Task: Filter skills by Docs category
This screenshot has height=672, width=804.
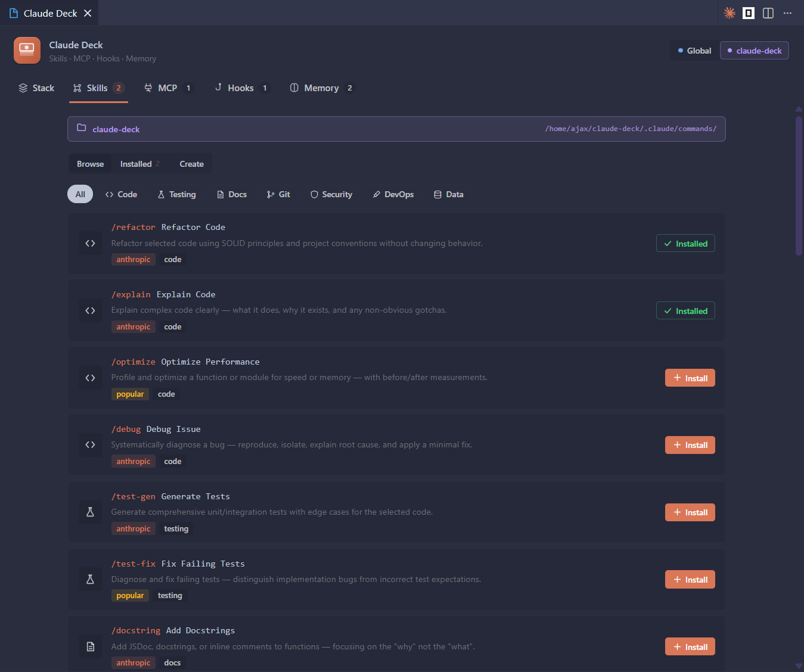Action: (x=232, y=194)
